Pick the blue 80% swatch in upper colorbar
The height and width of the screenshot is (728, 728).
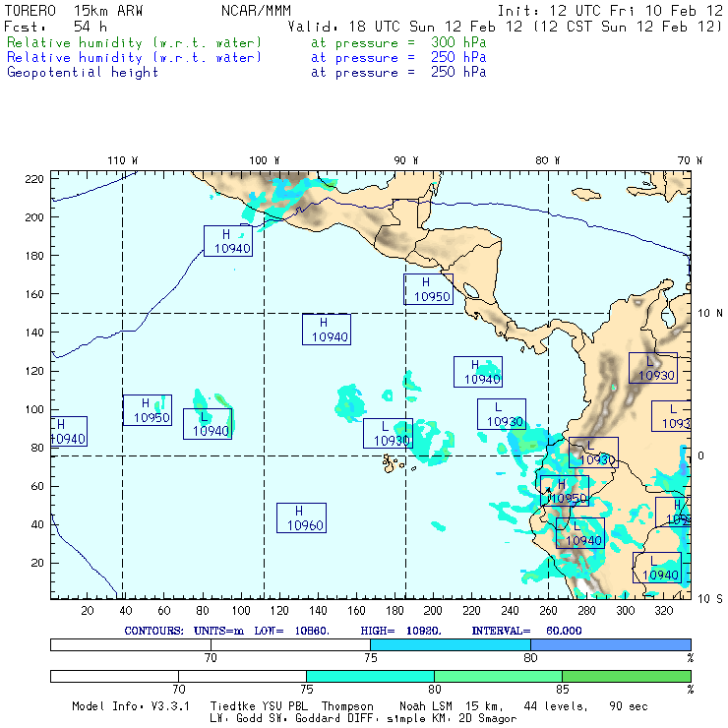[610, 643]
